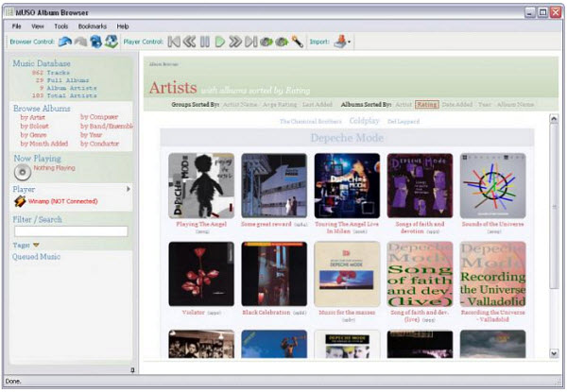Click the Play button in Player Control
The height and width of the screenshot is (392, 567).
click(x=219, y=42)
